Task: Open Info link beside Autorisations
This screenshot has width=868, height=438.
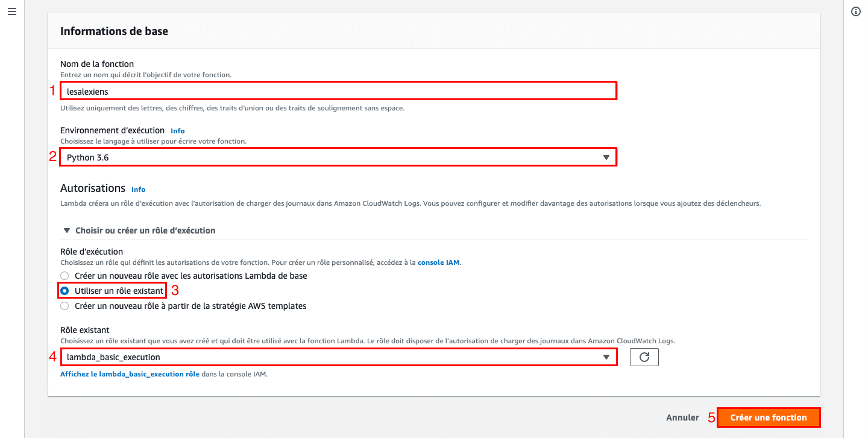Action: (x=138, y=189)
